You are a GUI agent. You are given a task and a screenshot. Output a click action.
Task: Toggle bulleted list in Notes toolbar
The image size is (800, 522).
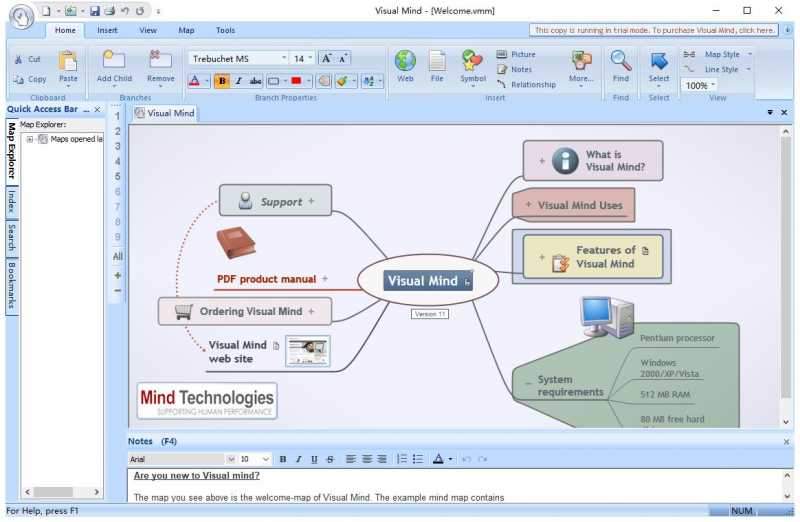[418, 459]
